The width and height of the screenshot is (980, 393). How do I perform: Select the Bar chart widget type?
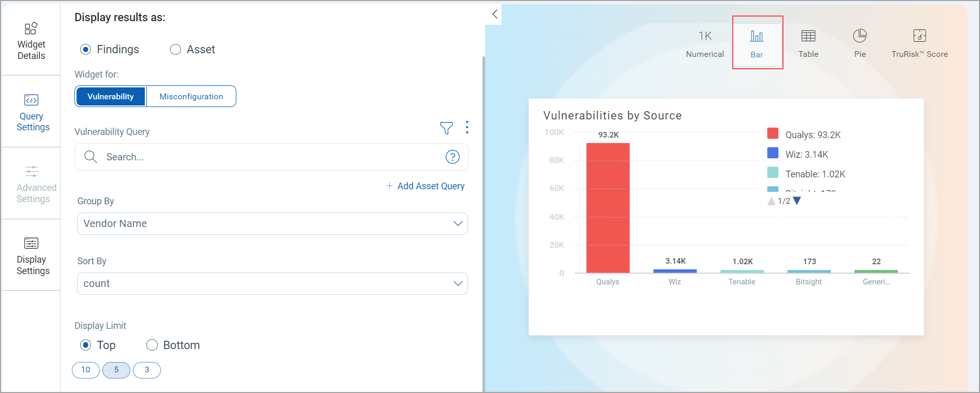coord(757,42)
